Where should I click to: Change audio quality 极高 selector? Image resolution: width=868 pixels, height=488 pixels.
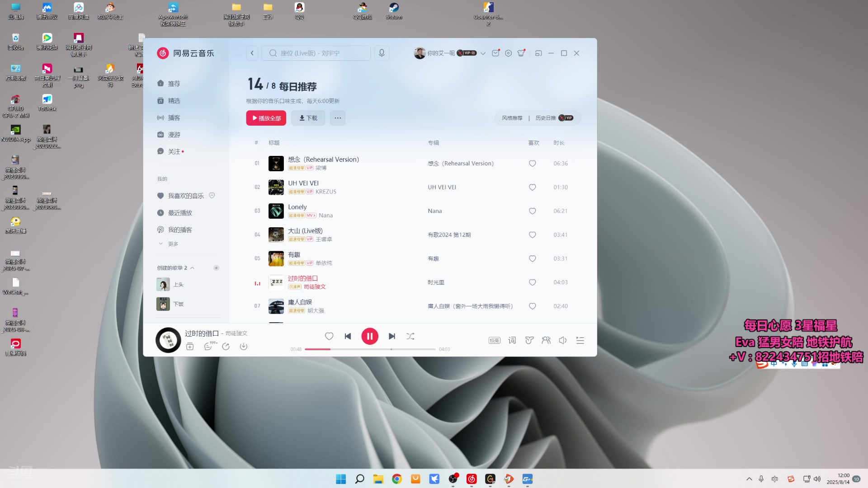click(495, 340)
